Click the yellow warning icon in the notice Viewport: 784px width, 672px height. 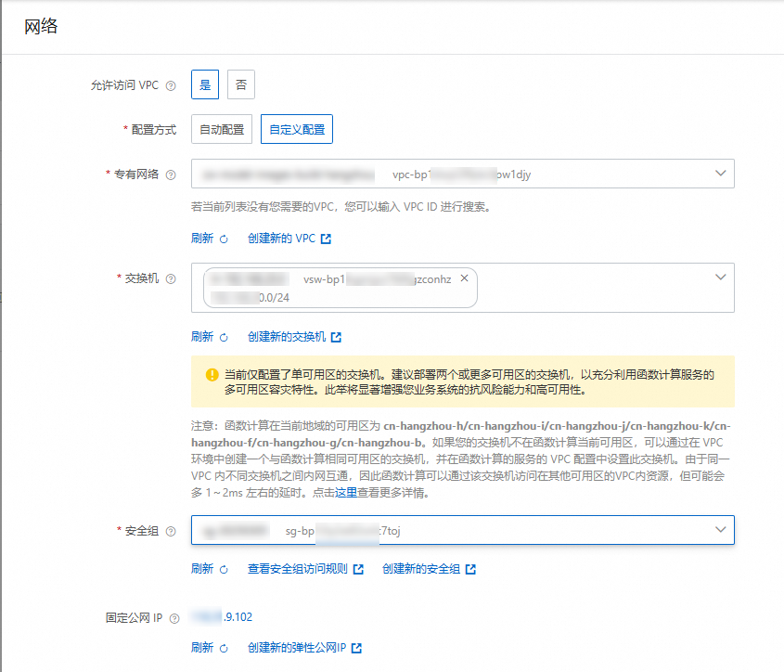coord(212,374)
